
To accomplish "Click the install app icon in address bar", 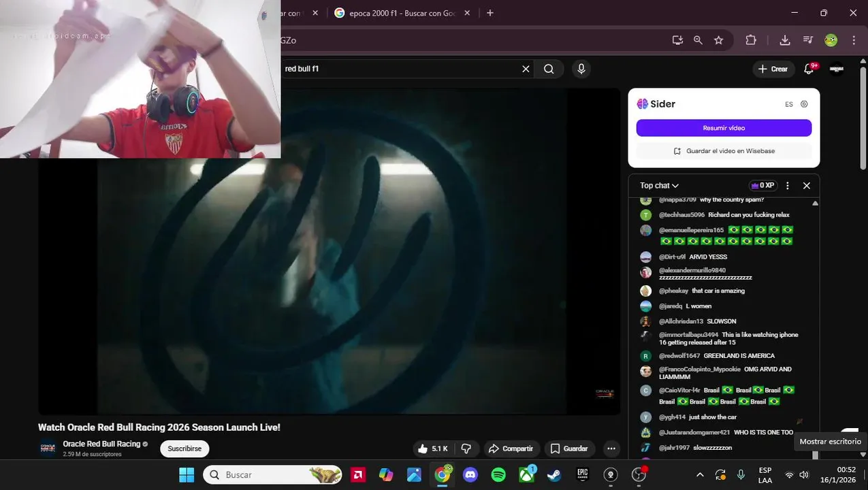I will [677, 40].
